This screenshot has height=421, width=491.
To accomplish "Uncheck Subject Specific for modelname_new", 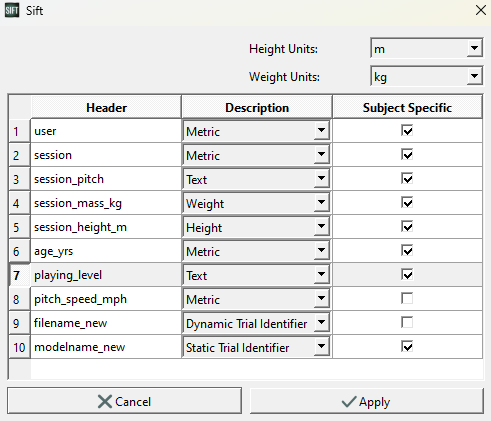I will pyautogui.click(x=407, y=347).
